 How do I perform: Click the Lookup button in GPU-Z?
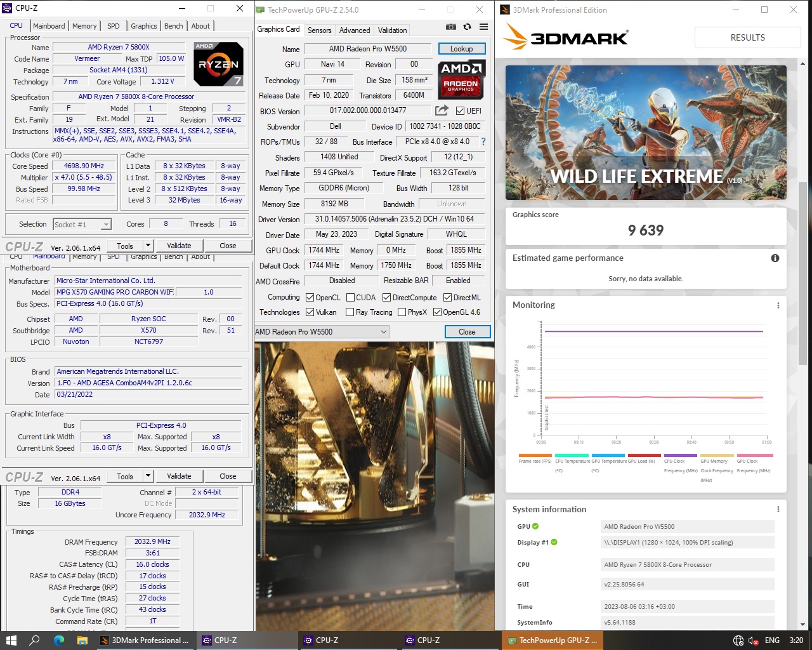click(461, 49)
